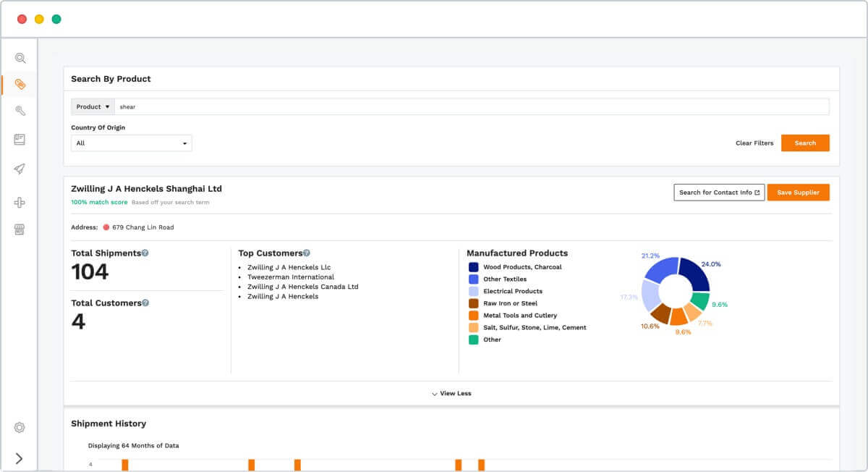Click the address 679 Chang Lin Road

pyautogui.click(x=143, y=227)
